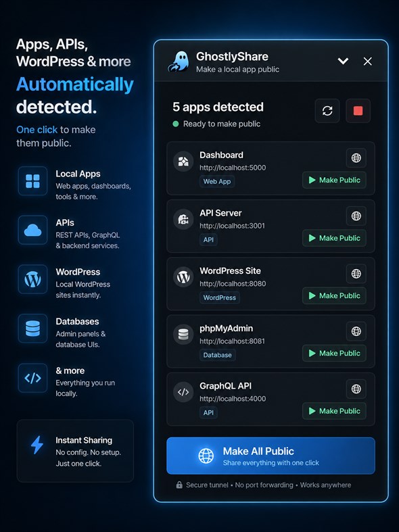Click the 'Ready to make public' status
Viewport: 399px width, 532px height.
click(x=222, y=124)
